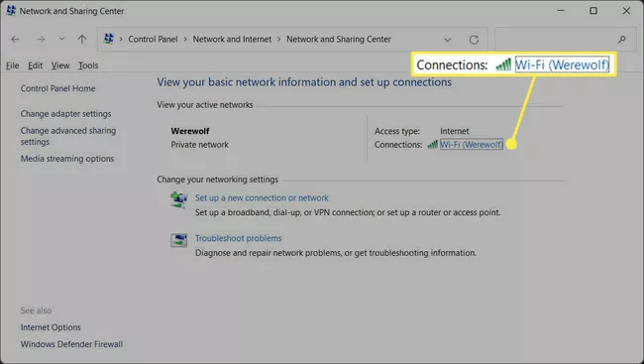The image size is (644, 364).
Task: Go to Control Panel Home
Action: click(x=57, y=88)
